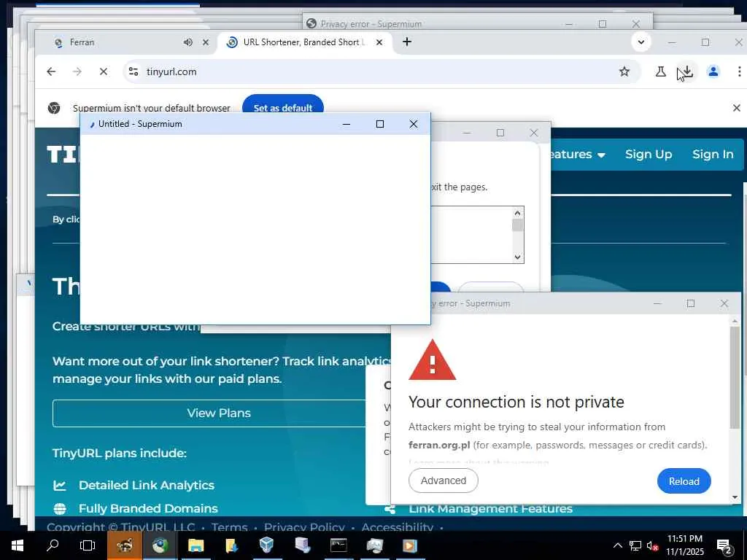Close the Untitled - Supermium window
The width and height of the screenshot is (747, 560).
(413, 124)
